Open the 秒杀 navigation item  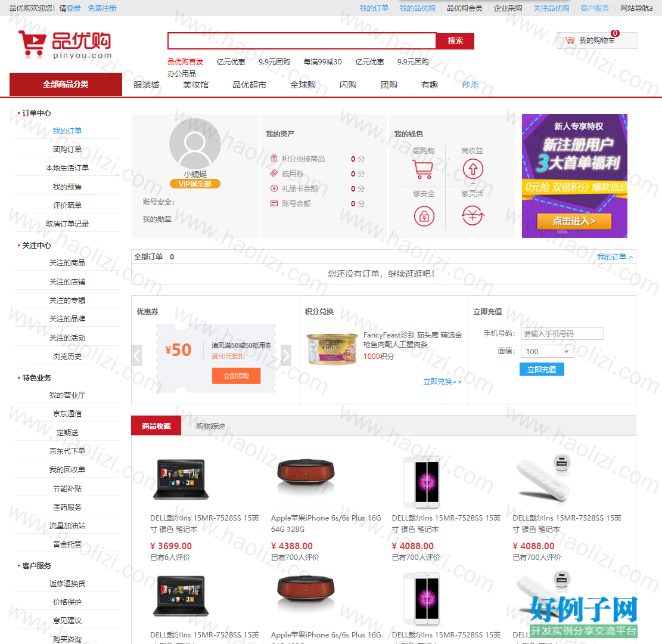[470, 85]
